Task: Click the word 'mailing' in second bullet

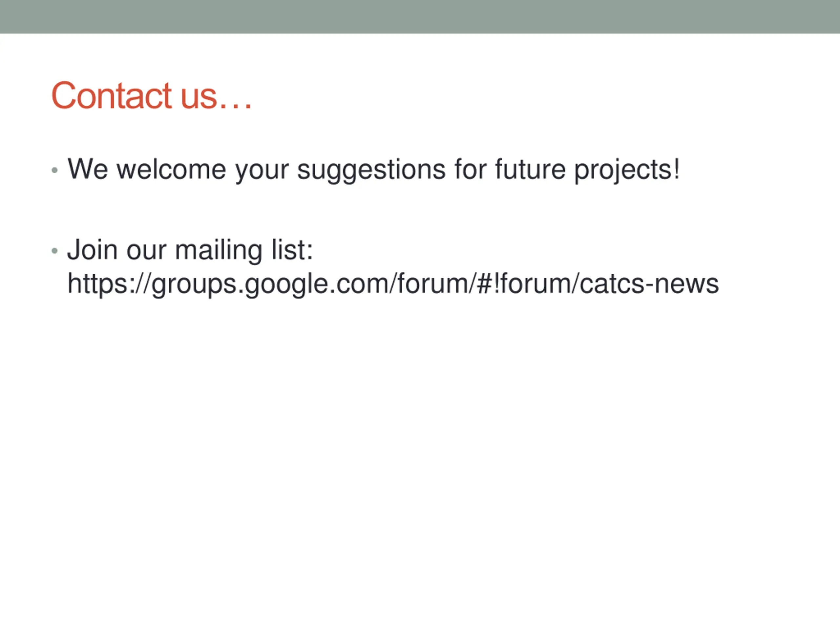Action: (218, 250)
